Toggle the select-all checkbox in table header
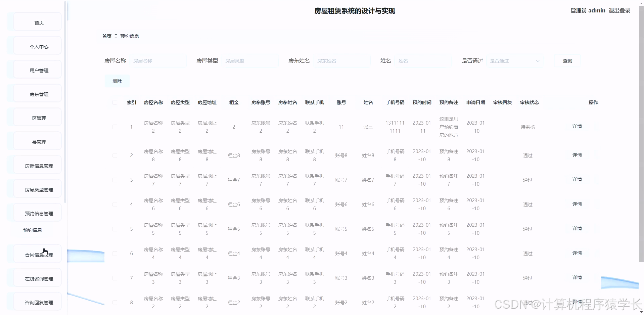The image size is (644, 315). [x=114, y=102]
